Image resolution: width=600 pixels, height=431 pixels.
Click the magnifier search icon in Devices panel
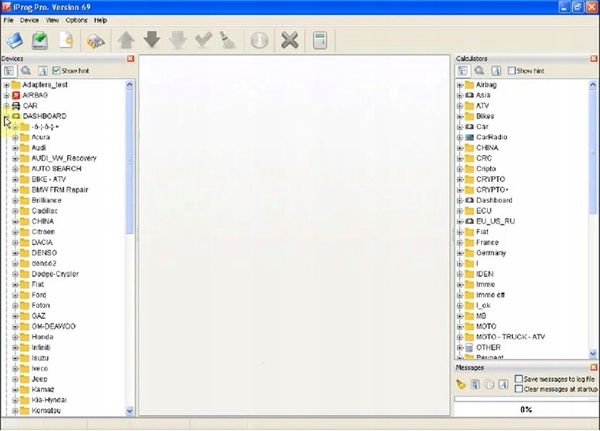(x=25, y=71)
